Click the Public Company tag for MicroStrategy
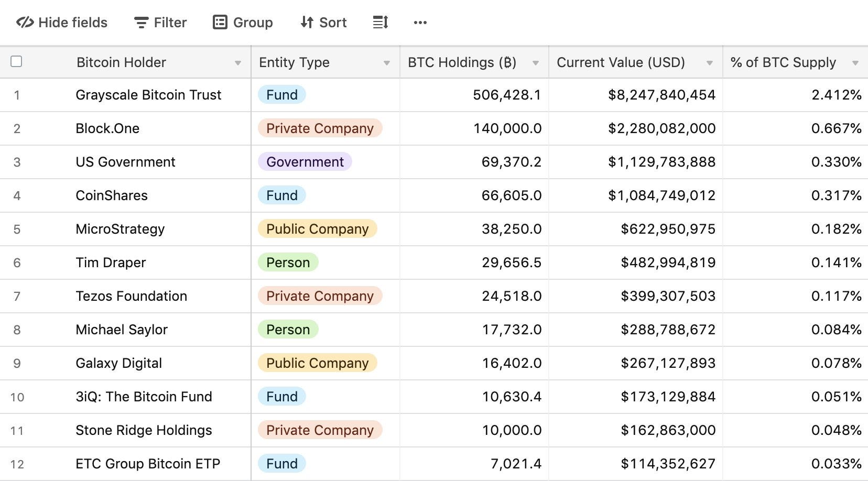Viewport: 868px width, 481px height. point(318,229)
